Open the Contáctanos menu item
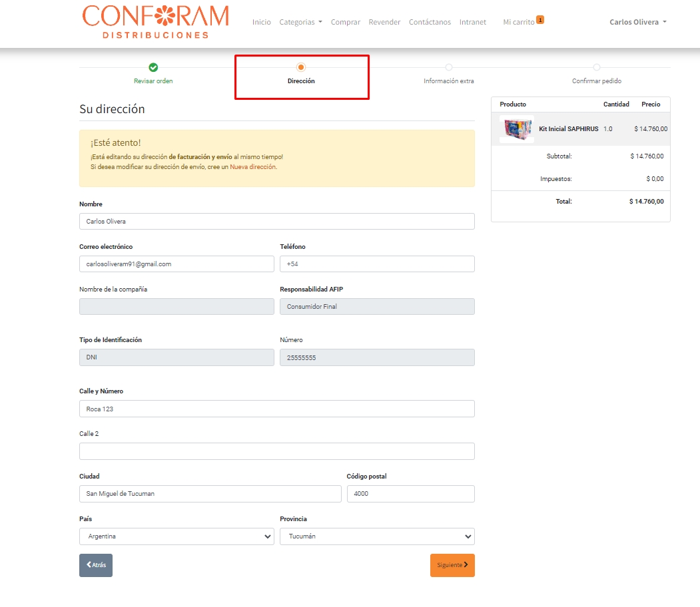Image resolution: width=700 pixels, height=607 pixels. click(430, 22)
